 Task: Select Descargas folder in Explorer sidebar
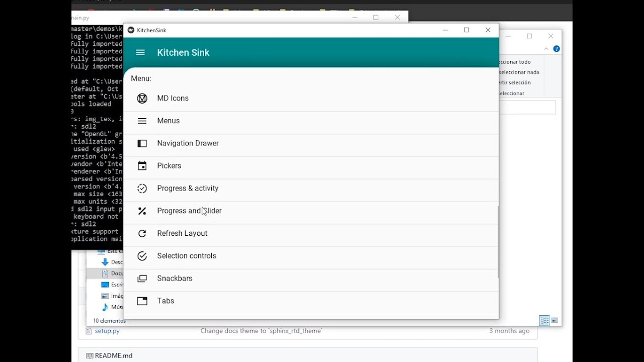coord(112,262)
